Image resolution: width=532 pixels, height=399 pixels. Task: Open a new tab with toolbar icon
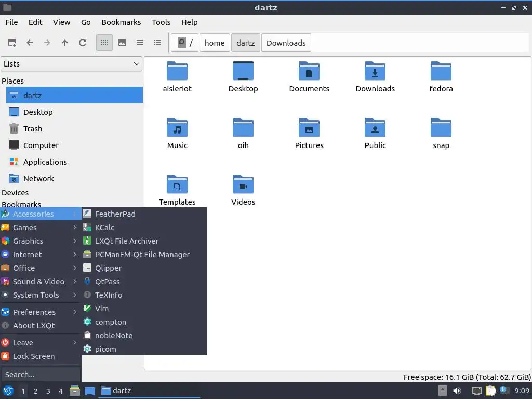(12, 43)
